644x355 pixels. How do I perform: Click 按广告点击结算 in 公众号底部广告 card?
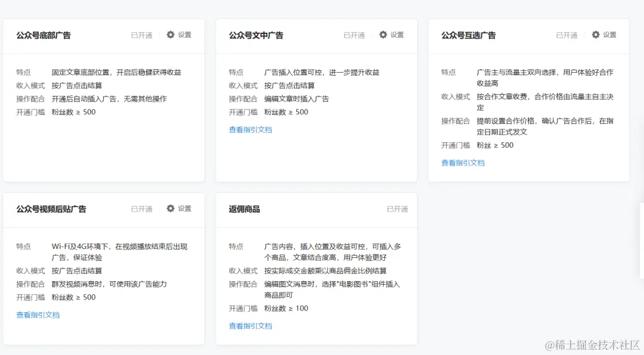pyautogui.click(x=77, y=86)
